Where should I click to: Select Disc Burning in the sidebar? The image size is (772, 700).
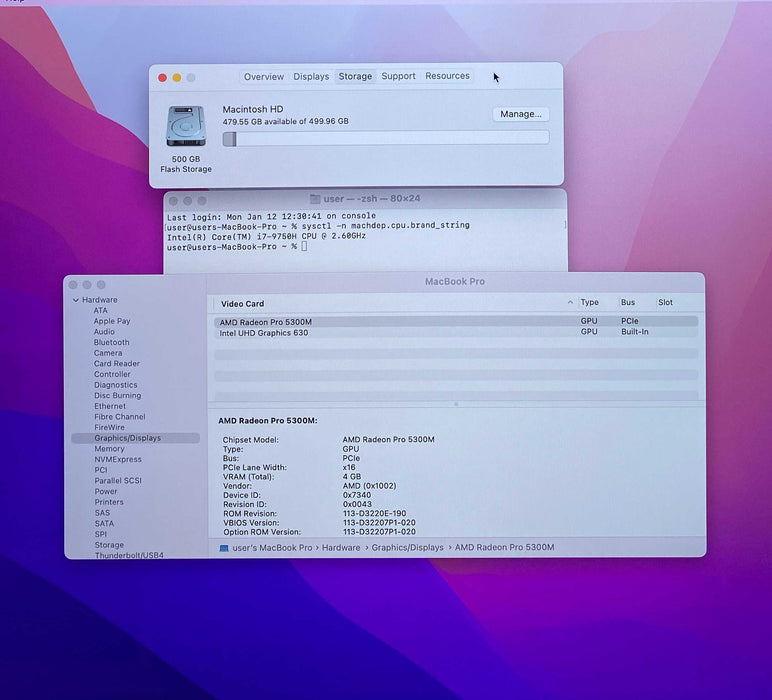coord(118,395)
